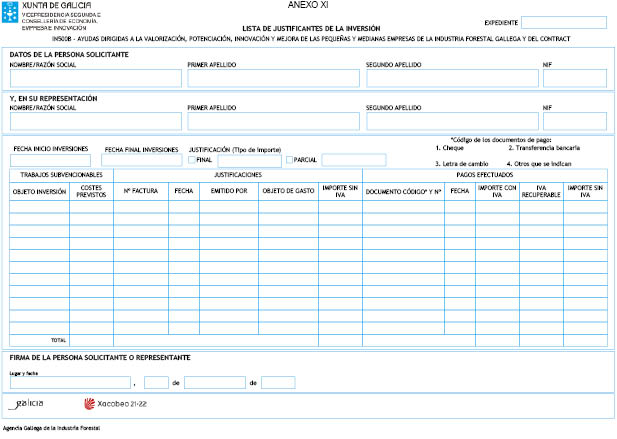Image resolution: width=617 pixels, height=439 pixels.
Task: Click the TOTAL row Costes Previstos cell
Action: point(91,340)
